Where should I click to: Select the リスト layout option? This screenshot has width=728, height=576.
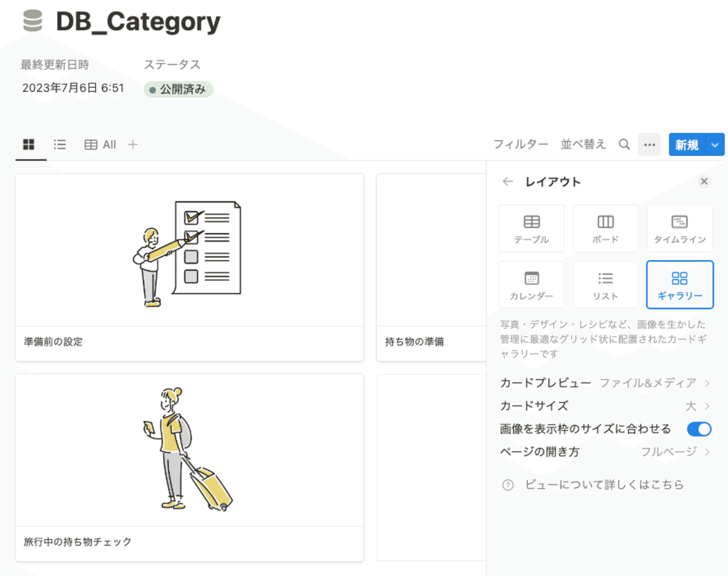(x=605, y=284)
